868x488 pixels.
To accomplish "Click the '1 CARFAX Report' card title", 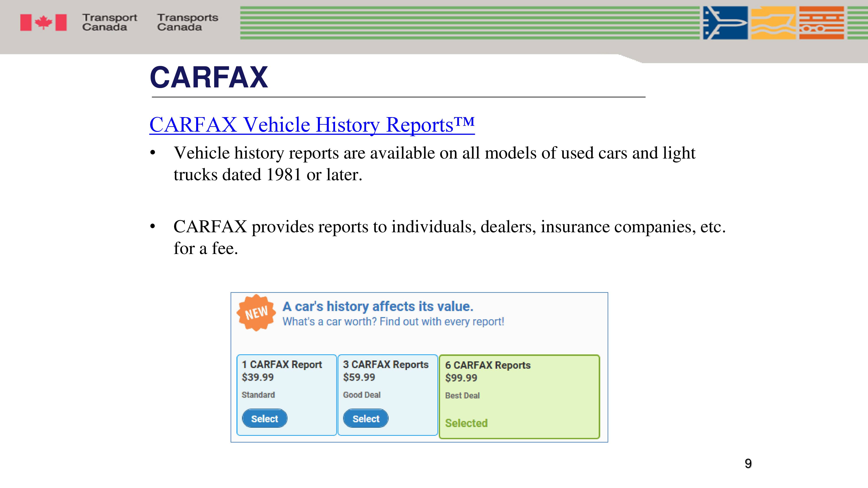I will pos(282,364).
